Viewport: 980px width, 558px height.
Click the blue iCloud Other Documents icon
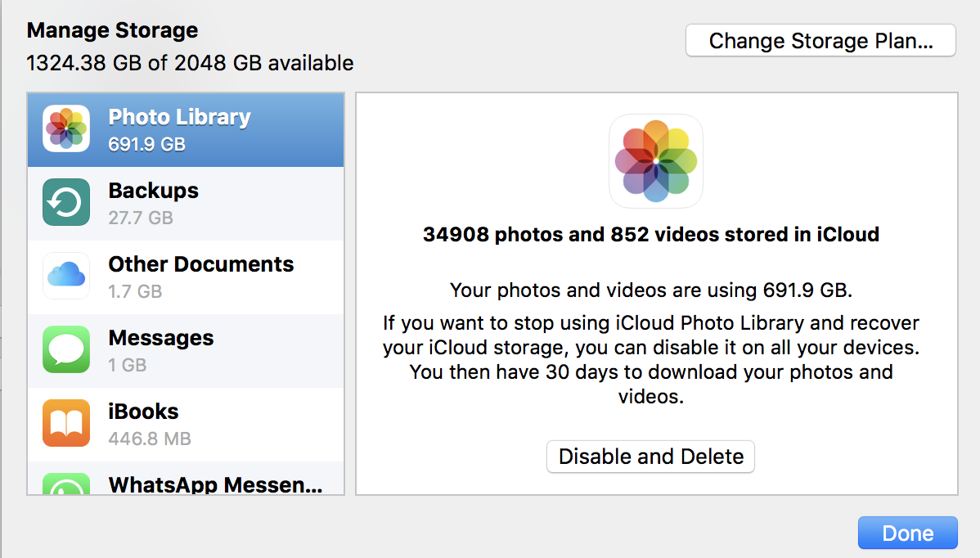66,276
